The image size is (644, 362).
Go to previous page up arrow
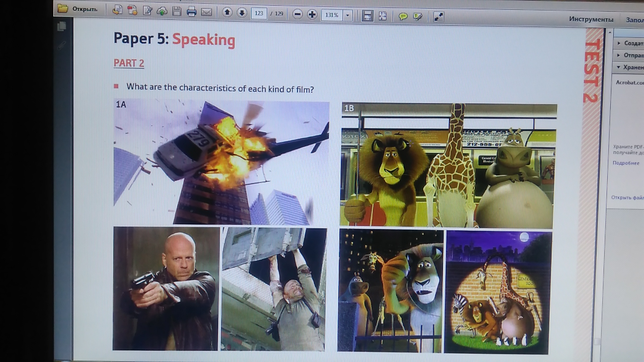coord(227,13)
